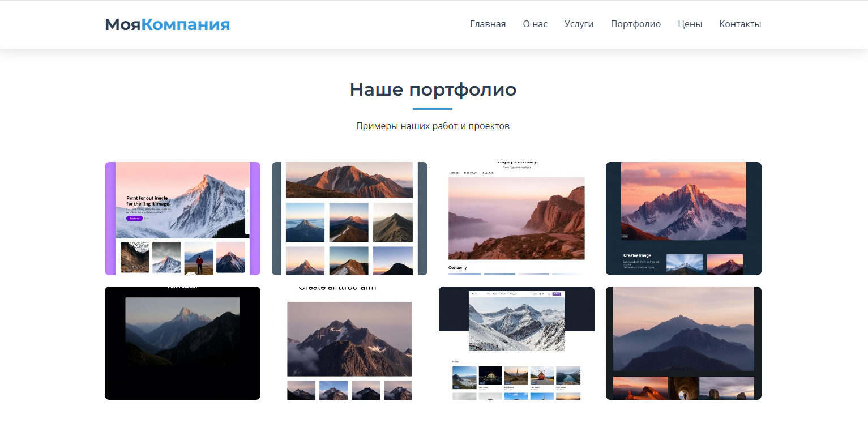Screen dimensions: 868x440
Task: Go to the Главная page
Action: click(x=488, y=24)
